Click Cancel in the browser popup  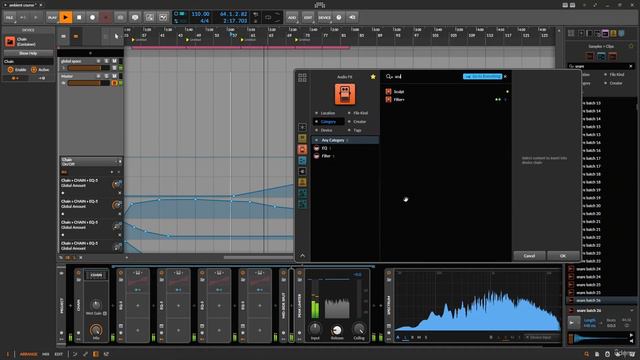(x=529, y=256)
